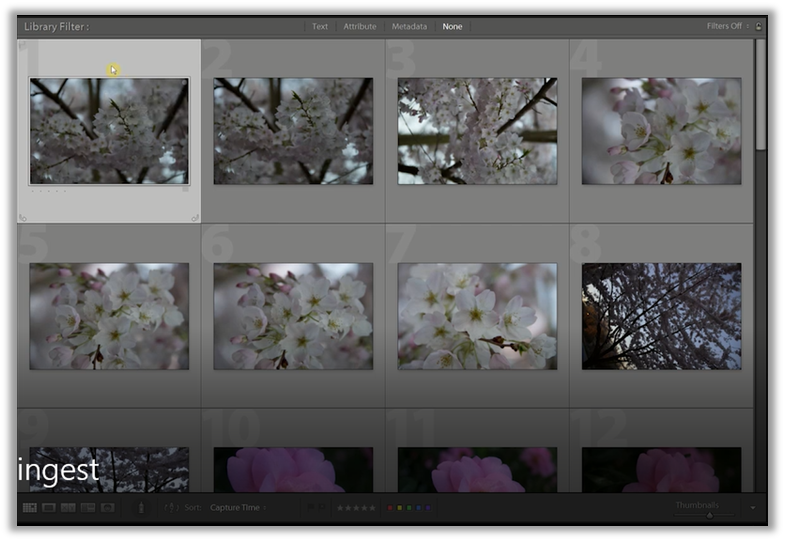Image resolution: width=785 pixels, height=541 pixels.
Task: Apply yellow color label
Action: click(x=400, y=508)
